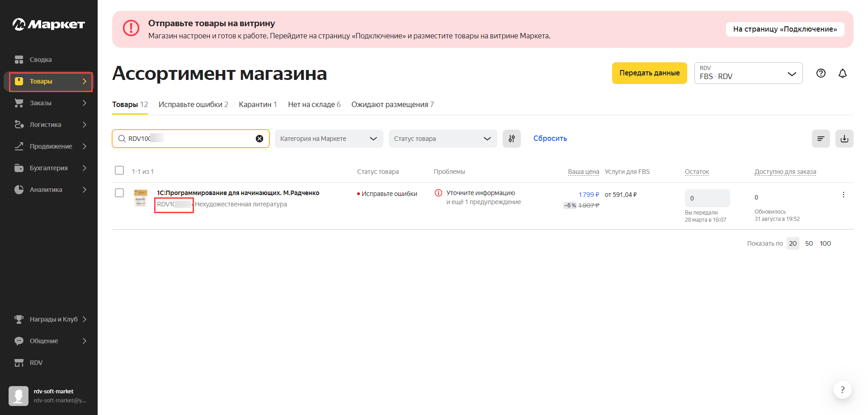This screenshot has height=415, width=868.
Task: Open the Категория на Маркете dropdown
Action: click(329, 139)
